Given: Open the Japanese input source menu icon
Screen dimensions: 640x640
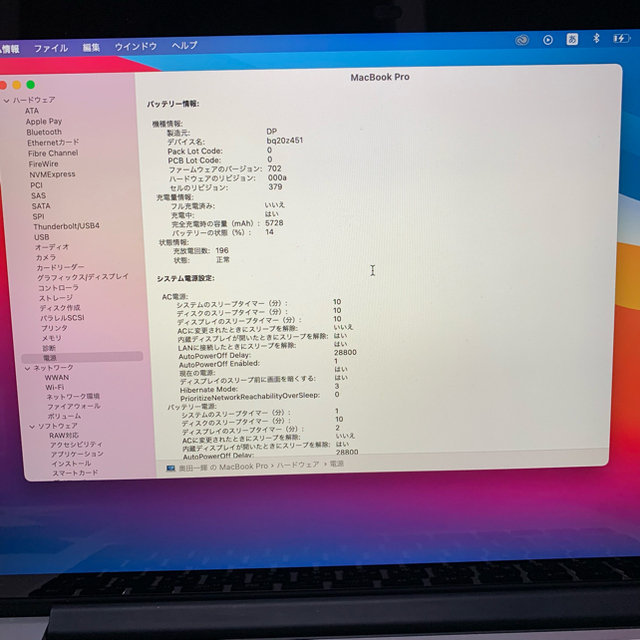Looking at the screenshot, I should (572, 39).
